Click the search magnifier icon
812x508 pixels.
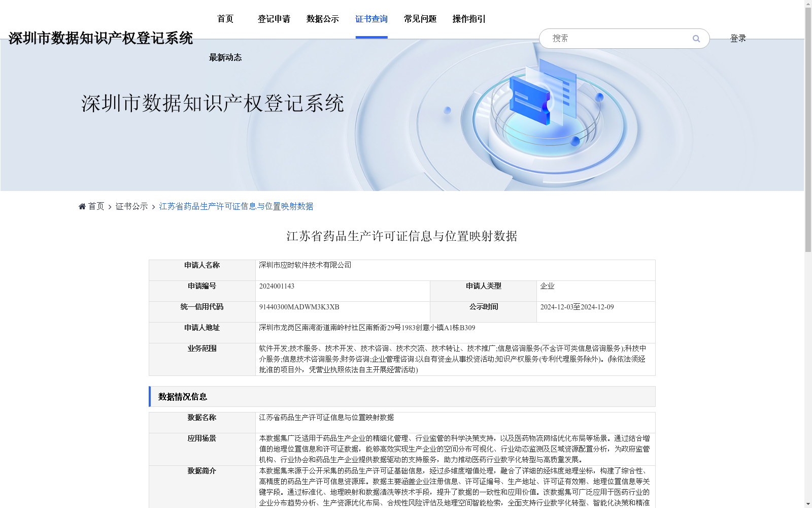coord(696,39)
